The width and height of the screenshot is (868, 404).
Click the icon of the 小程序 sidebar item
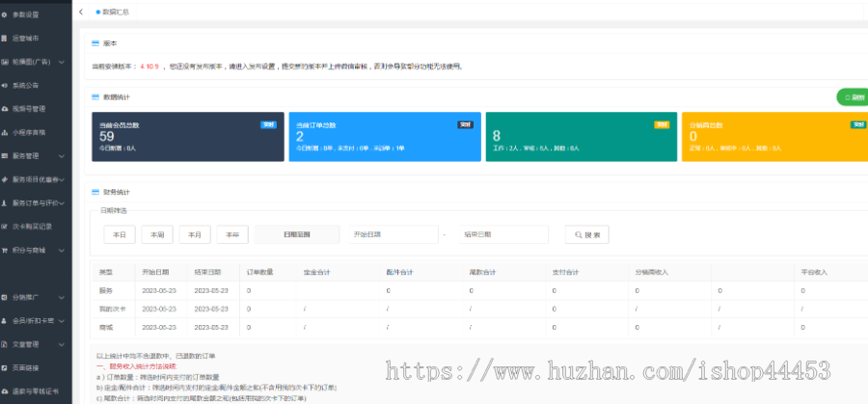click(5, 133)
